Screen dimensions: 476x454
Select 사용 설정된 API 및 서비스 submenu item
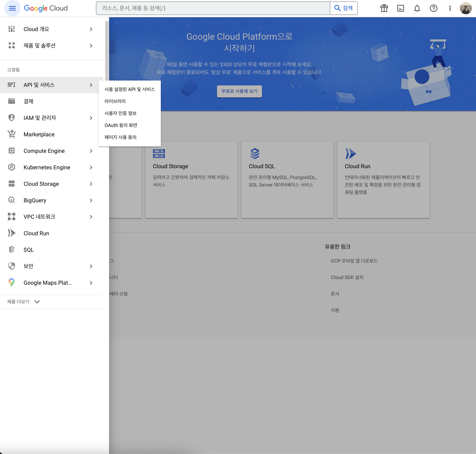pyautogui.click(x=130, y=89)
